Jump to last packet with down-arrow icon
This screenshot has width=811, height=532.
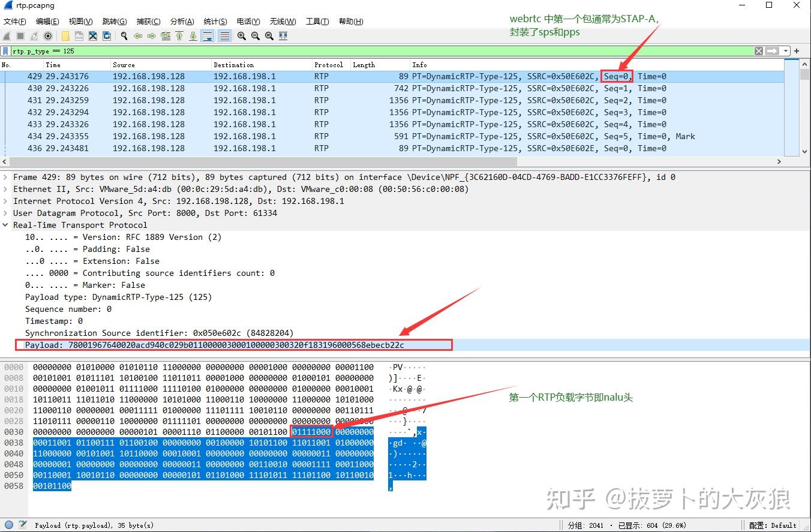[193, 36]
